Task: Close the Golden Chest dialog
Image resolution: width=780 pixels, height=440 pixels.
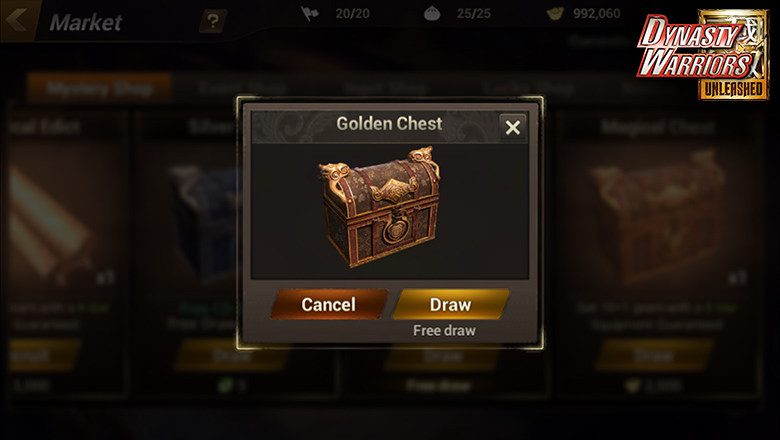Action: click(x=512, y=127)
